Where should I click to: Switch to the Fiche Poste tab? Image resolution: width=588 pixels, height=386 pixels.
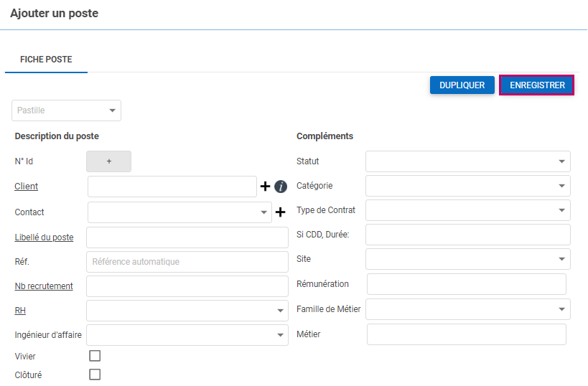[x=46, y=60]
